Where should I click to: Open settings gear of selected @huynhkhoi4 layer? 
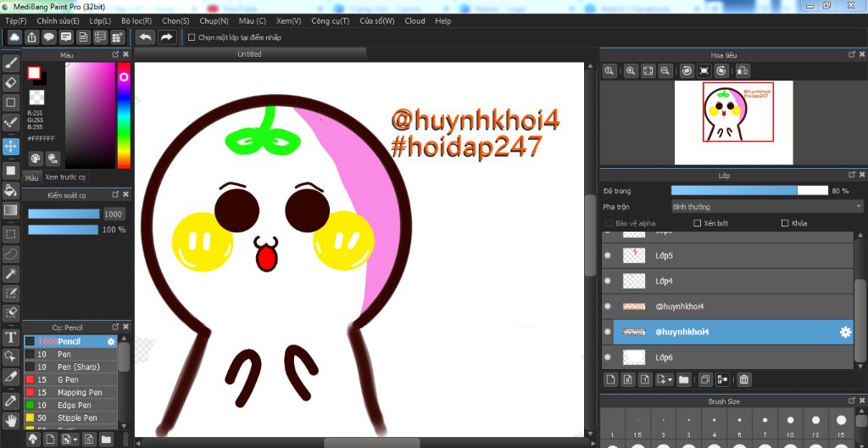[845, 332]
